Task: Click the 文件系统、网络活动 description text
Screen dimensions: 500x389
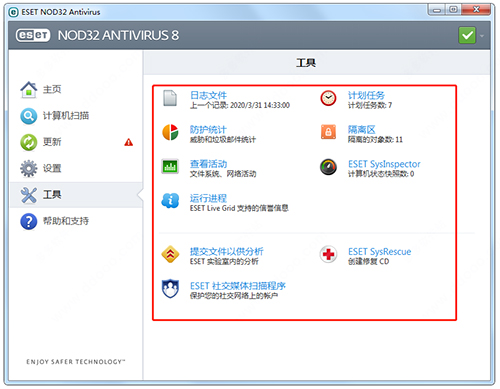Action: coord(223,174)
